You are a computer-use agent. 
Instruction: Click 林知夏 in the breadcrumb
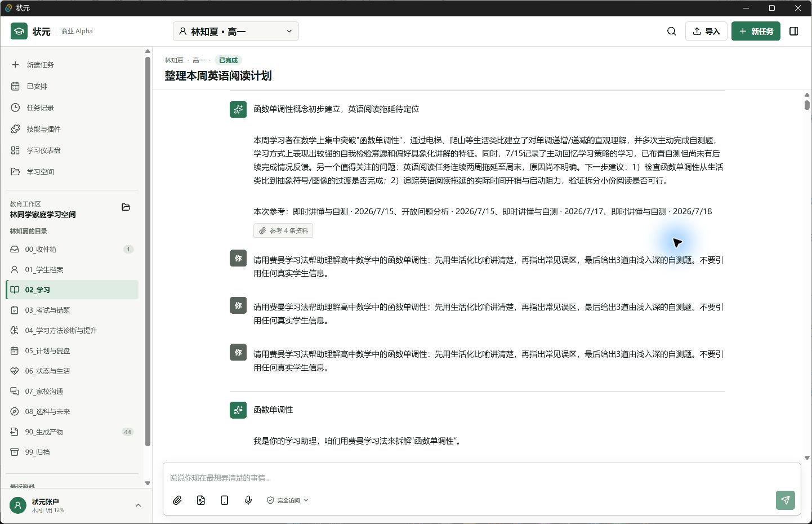click(174, 60)
